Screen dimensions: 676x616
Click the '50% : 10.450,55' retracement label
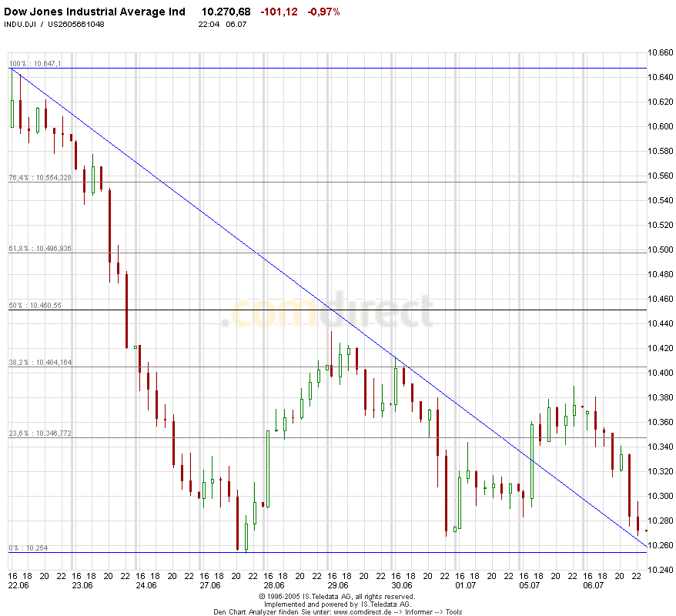tap(35, 306)
